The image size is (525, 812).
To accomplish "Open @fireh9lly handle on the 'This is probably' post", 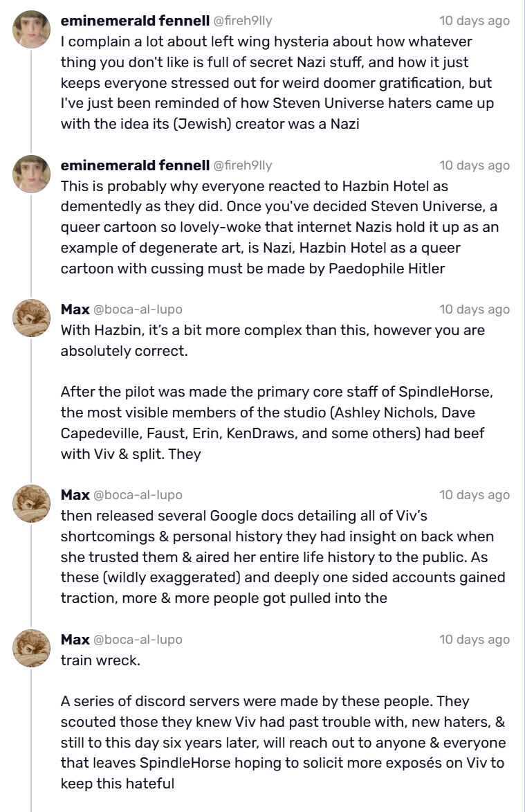I will pos(243,165).
